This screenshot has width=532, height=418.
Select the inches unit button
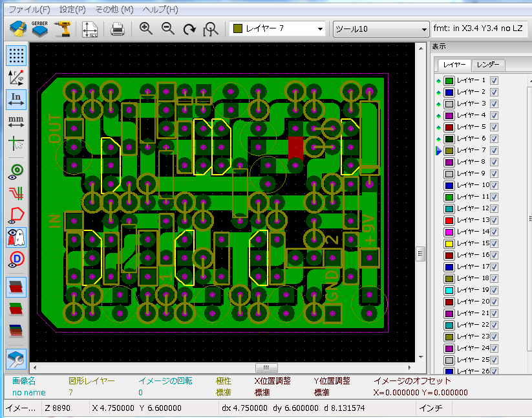[x=16, y=100]
